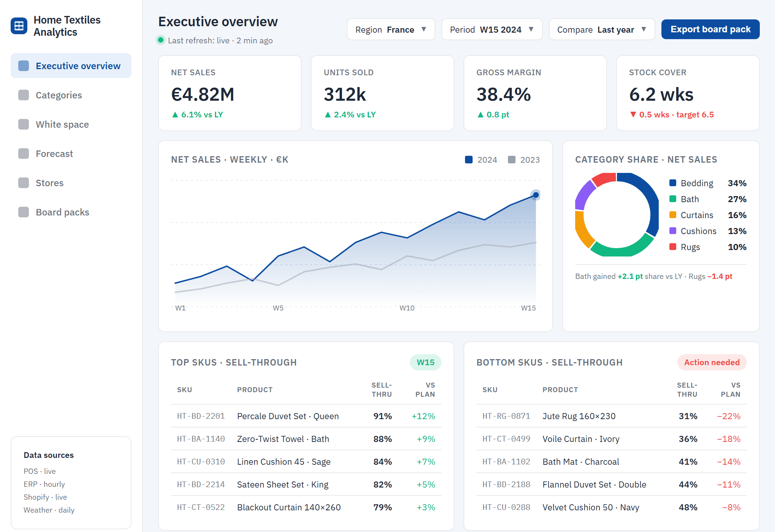Click the Cushions legend color swatch

673,231
